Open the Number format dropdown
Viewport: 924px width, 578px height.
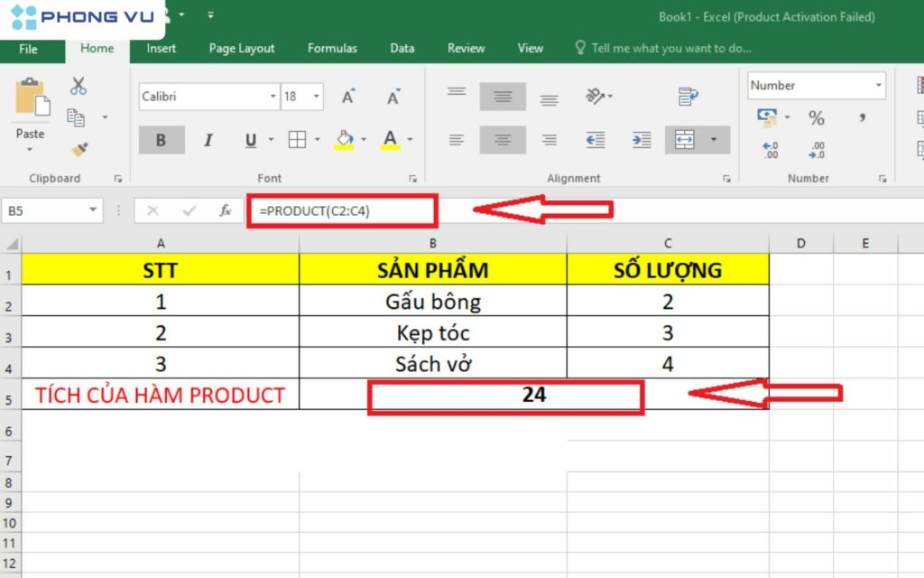tap(878, 85)
